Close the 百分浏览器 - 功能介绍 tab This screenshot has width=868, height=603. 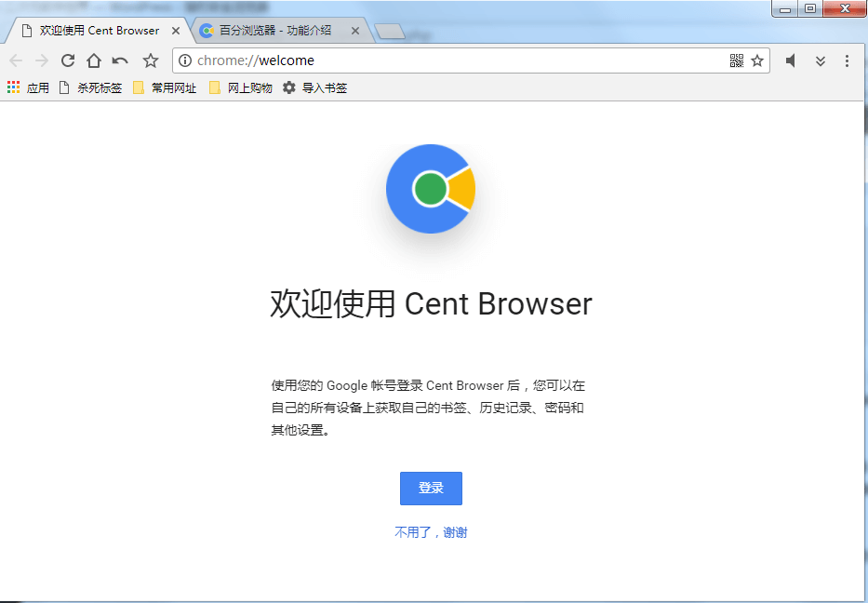(x=355, y=31)
